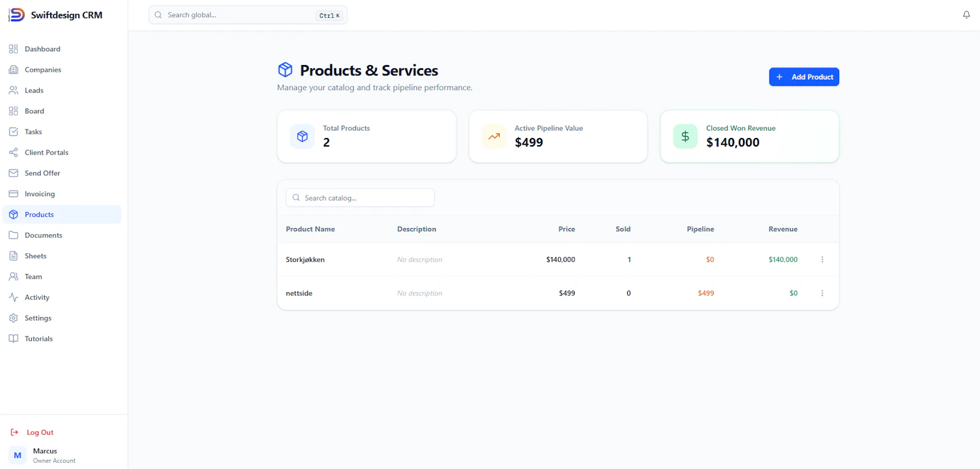This screenshot has height=469, width=980.
Task: Click the global search magnifier icon
Action: [x=159, y=15]
